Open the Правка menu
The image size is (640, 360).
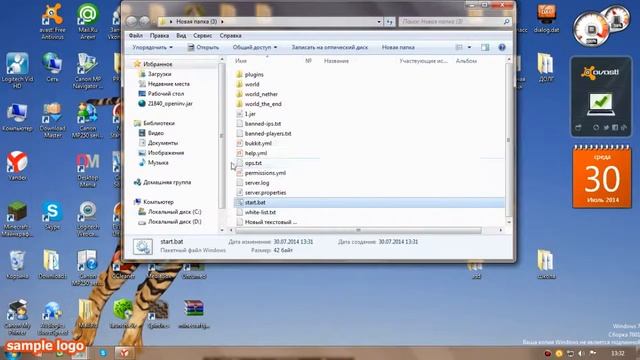tap(159, 36)
